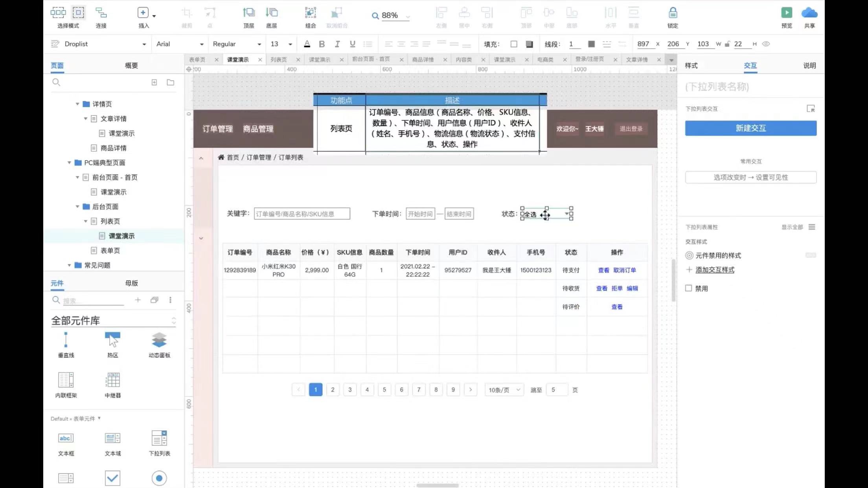Click the Group icon in toolbar
The height and width of the screenshot is (488, 868).
tap(310, 13)
